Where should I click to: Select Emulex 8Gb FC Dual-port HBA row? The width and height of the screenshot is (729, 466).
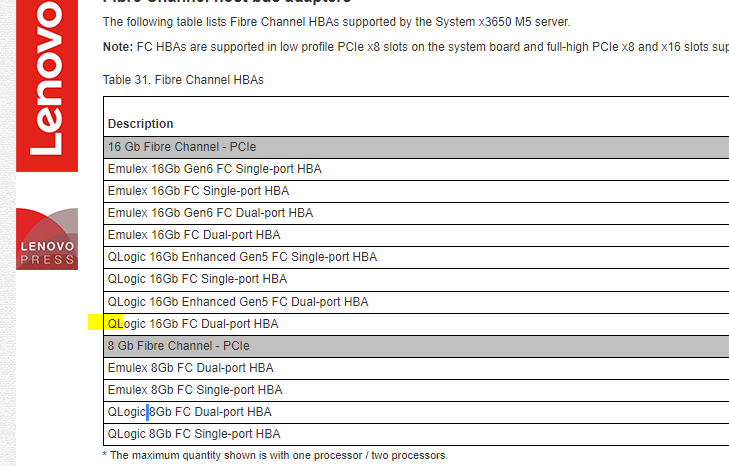click(190, 368)
